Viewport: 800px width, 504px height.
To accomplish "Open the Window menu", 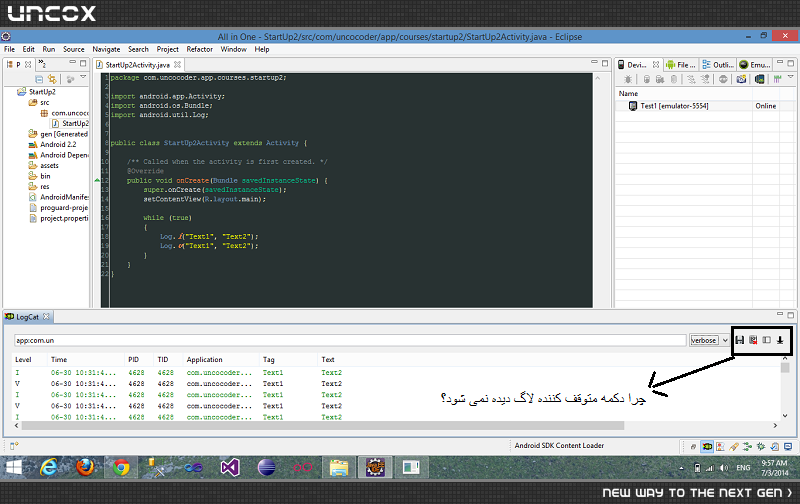I will tap(233, 49).
